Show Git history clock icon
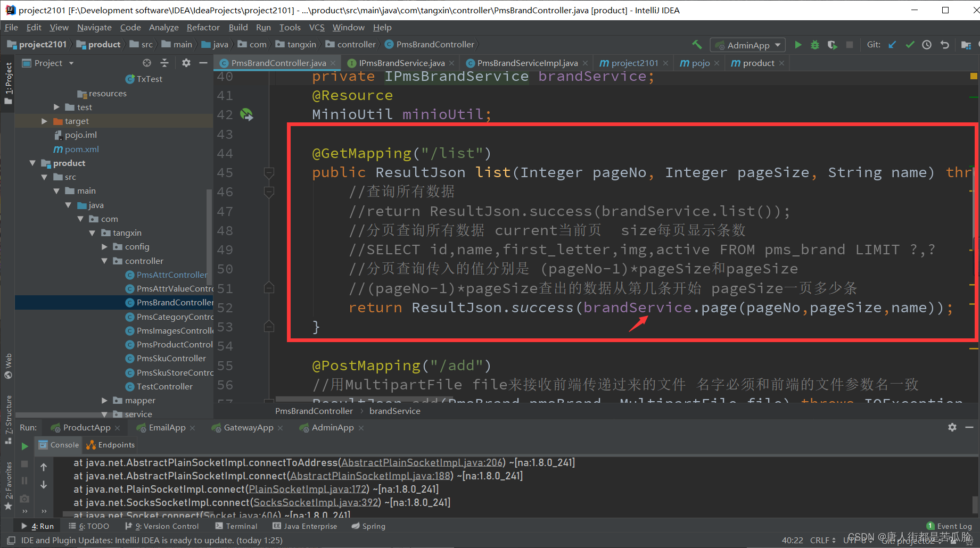 tap(927, 45)
